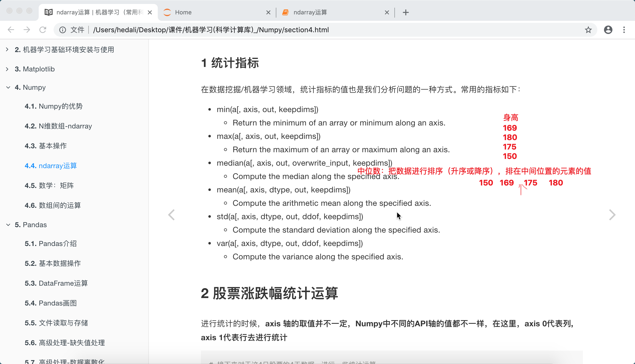Click the heading 1 统计指标
Viewport: 635px width, 364px height.
(230, 63)
